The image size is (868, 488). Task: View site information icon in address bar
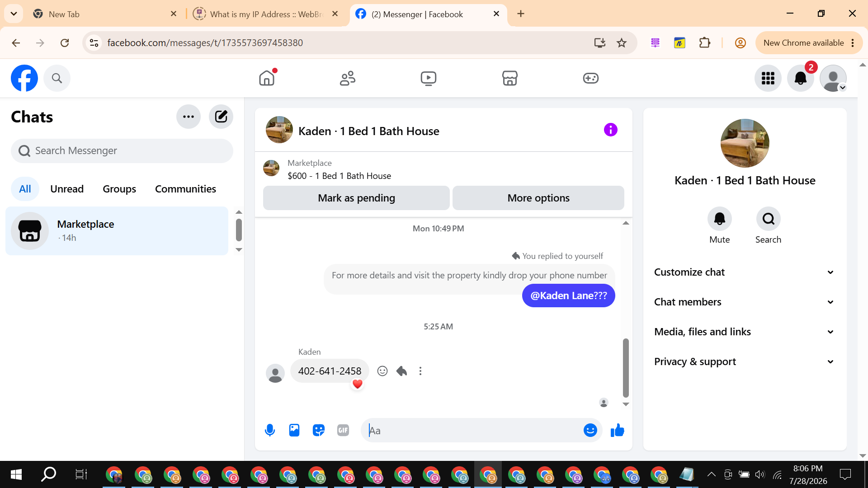point(94,43)
